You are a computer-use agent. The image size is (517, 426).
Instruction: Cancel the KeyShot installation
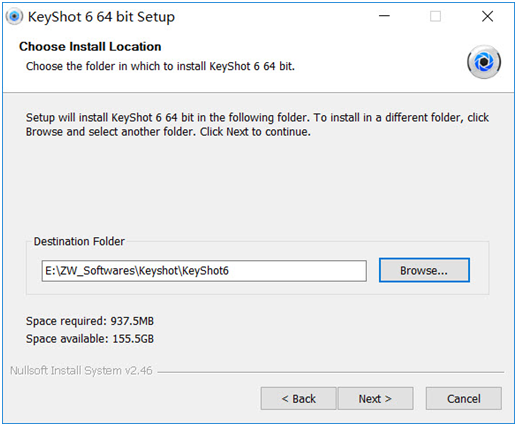click(463, 398)
